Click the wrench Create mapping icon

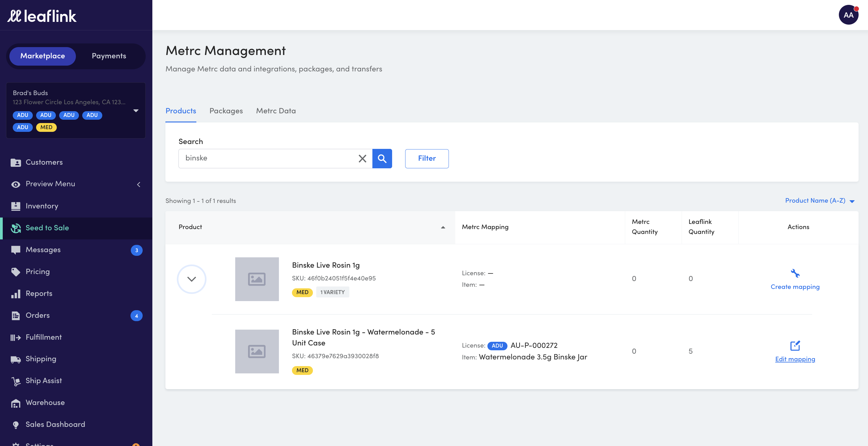point(795,273)
